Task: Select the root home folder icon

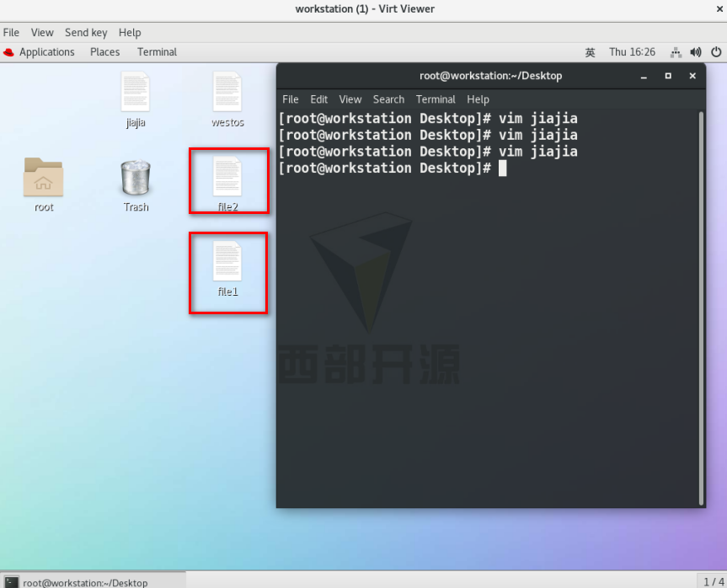Action: pos(44,177)
